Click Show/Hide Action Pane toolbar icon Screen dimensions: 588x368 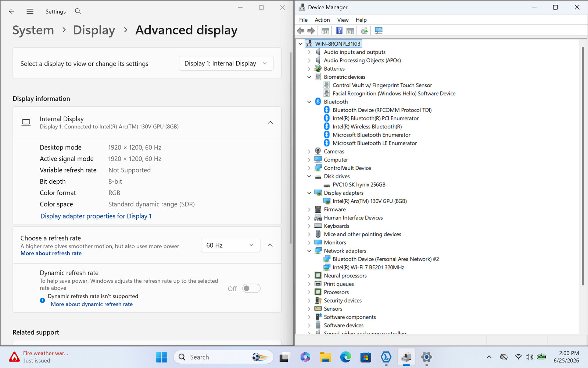(350, 31)
